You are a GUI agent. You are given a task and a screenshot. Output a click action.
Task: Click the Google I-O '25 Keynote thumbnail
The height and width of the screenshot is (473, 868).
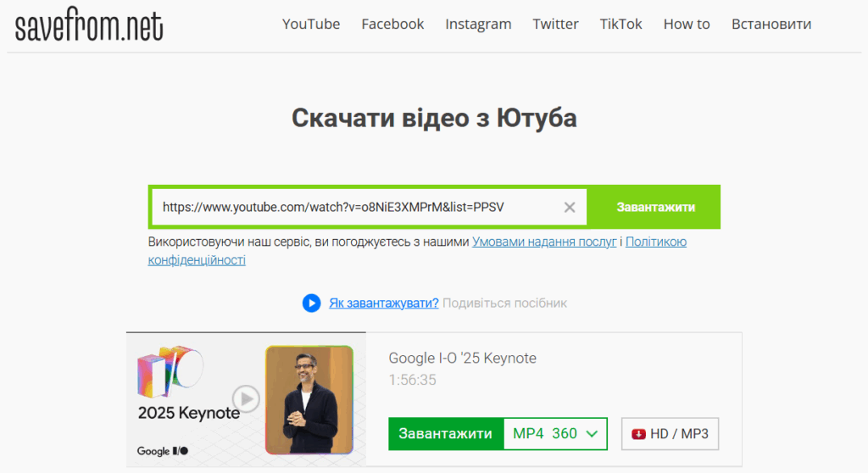pyautogui.click(x=246, y=399)
